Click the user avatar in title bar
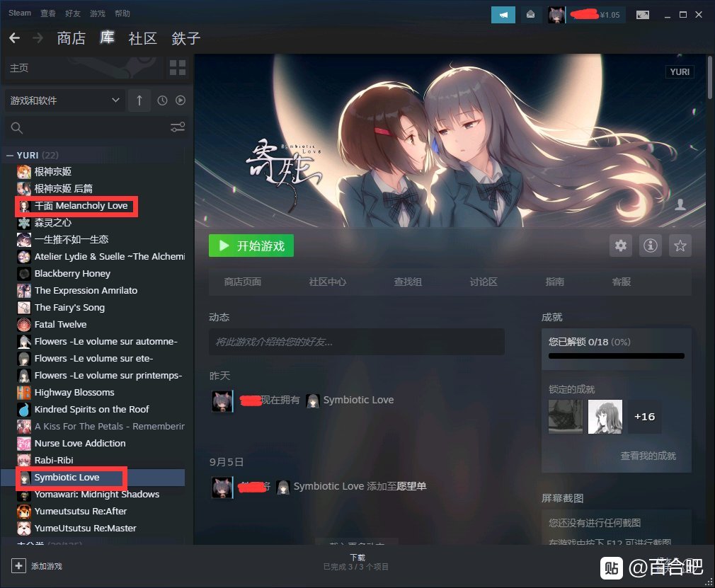 click(x=556, y=15)
